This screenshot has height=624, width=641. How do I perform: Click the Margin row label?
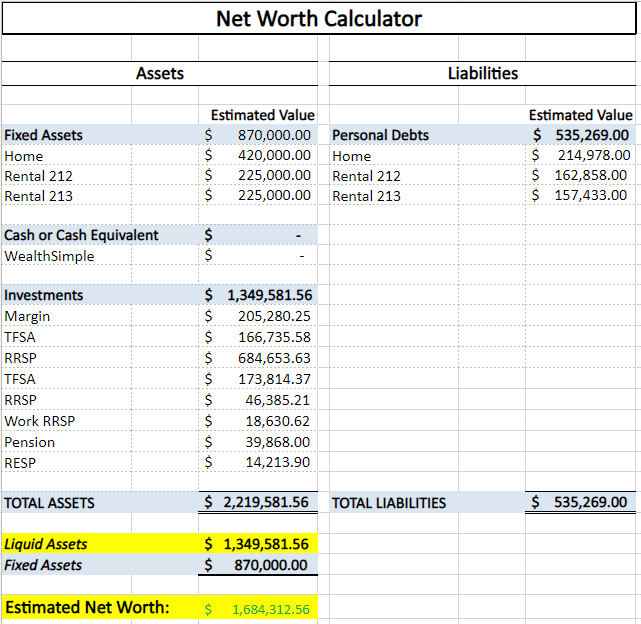tap(27, 316)
